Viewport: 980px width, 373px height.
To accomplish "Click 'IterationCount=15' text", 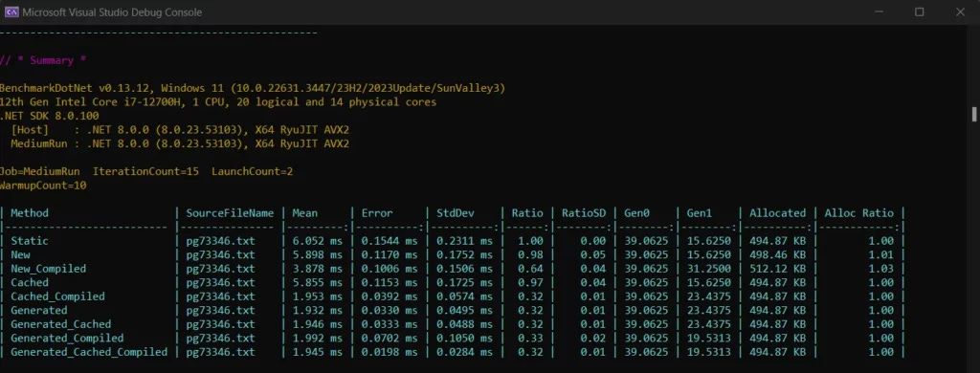I will [x=145, y=171].
